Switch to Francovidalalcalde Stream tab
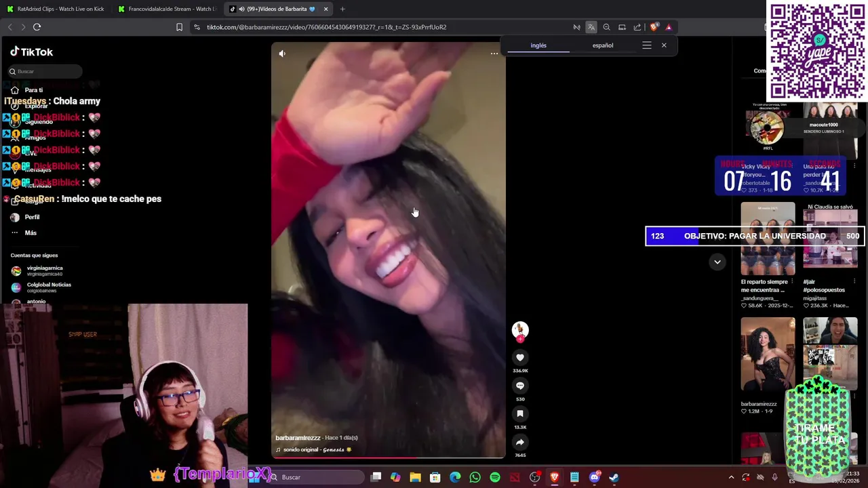The height and width of the screenshot is (488, 868). point(167,9)
